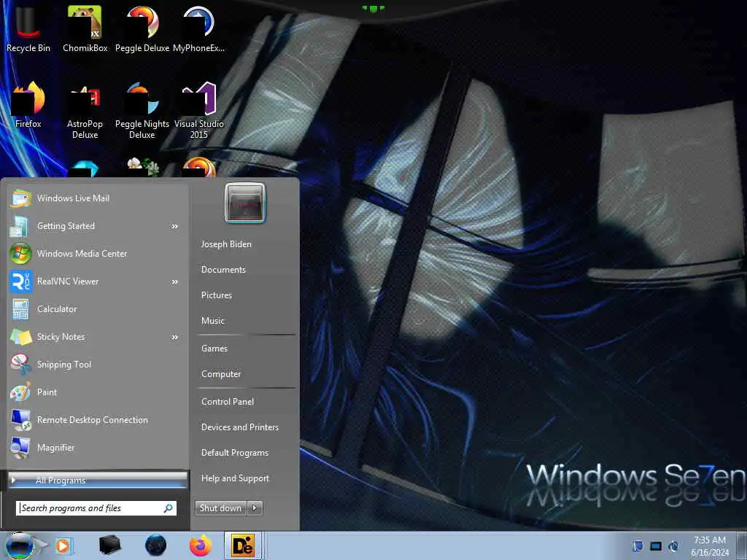Image resolution: width=747 pixels, height=560 pixels.
Task: Open Music from Start menu
Action: point(213,321)
